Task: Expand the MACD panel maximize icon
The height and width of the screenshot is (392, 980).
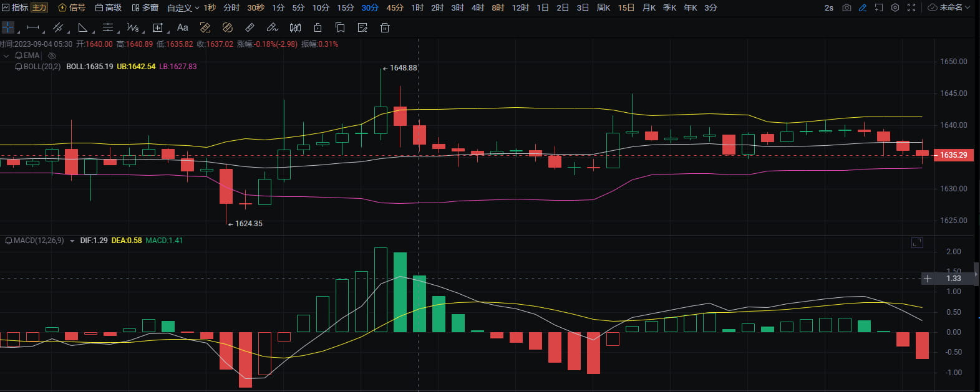Action: point(917,242)
